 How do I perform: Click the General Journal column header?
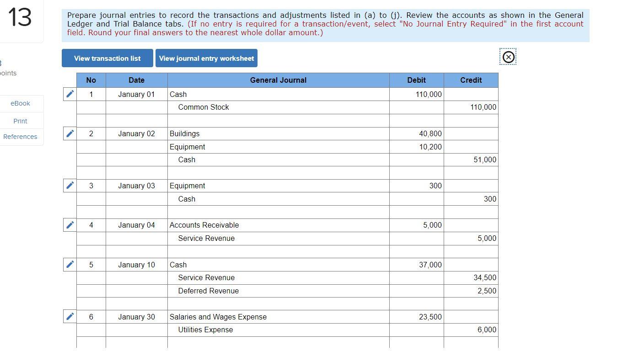point(279,80)
